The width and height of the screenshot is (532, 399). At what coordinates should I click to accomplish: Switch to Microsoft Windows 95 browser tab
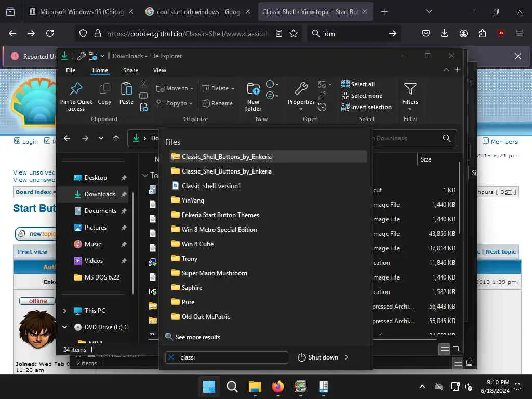point(81,11)
